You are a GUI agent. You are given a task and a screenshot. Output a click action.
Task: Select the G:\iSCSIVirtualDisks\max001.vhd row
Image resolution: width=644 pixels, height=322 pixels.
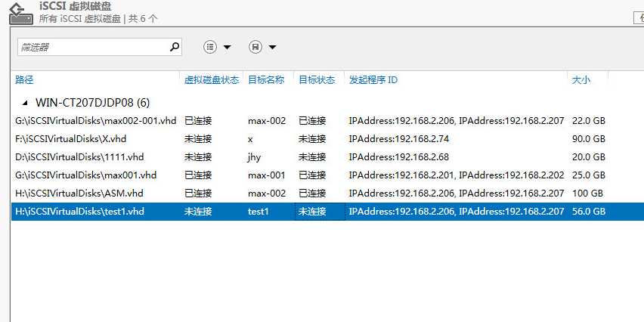(x=327, y=175)
